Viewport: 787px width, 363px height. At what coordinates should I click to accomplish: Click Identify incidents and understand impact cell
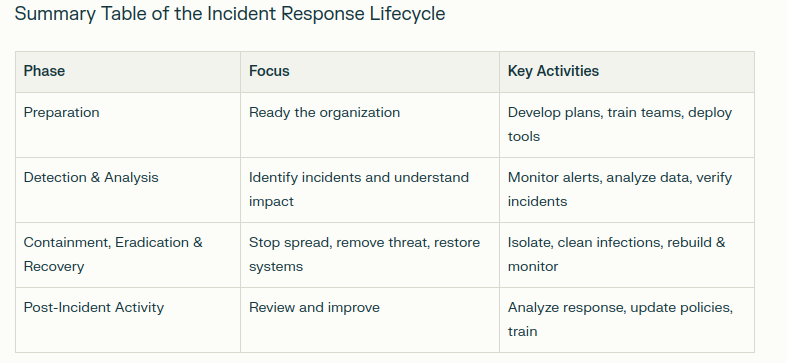[x=370, y=190]
